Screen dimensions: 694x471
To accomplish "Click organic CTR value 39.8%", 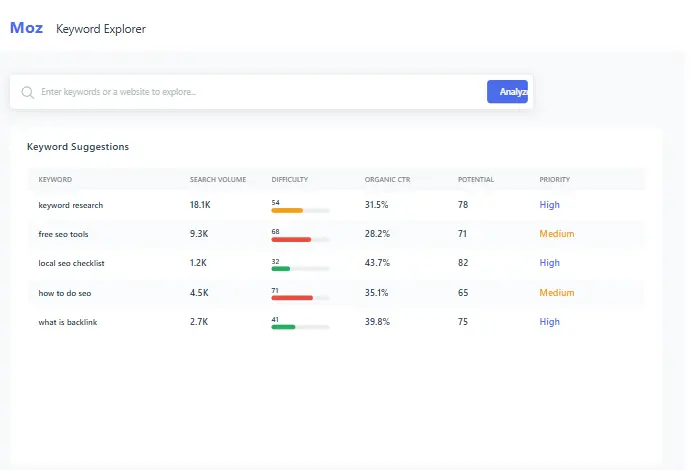I will point(377,322).
